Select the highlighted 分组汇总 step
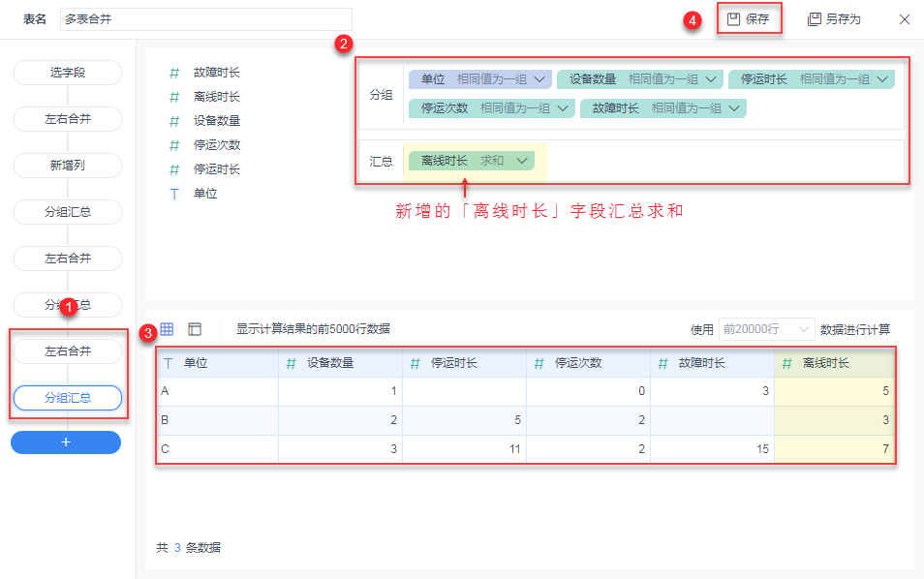The width and height of the screenshot is (924, 579). tap(68, 398)
